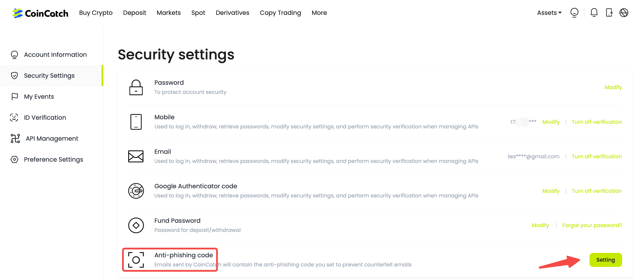Modify the Mobile number

click(x=551, y=122)
